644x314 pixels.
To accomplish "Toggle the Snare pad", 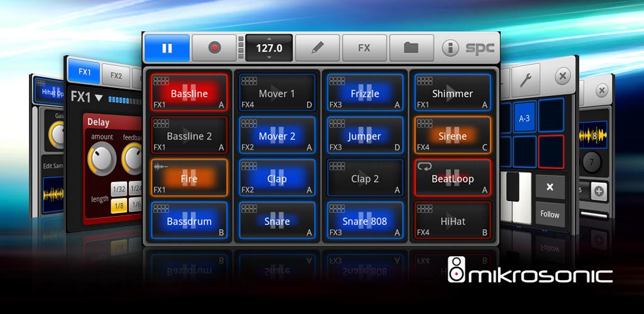I will pos(277,220).
